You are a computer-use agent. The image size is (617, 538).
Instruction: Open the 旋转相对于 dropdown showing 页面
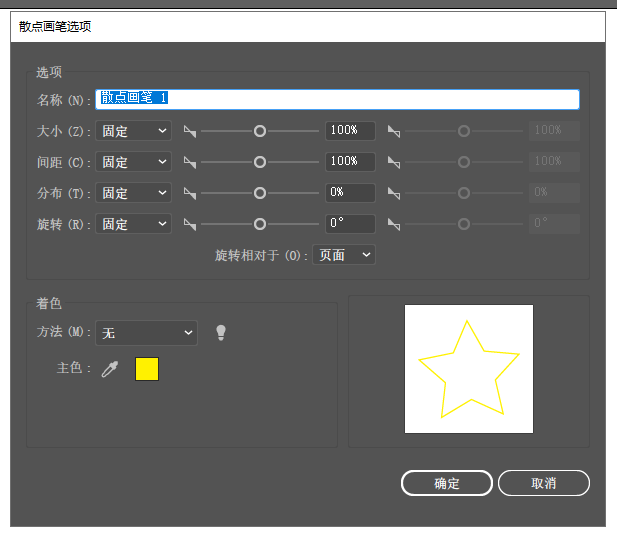pyautogui.click(x=344, y=255)
